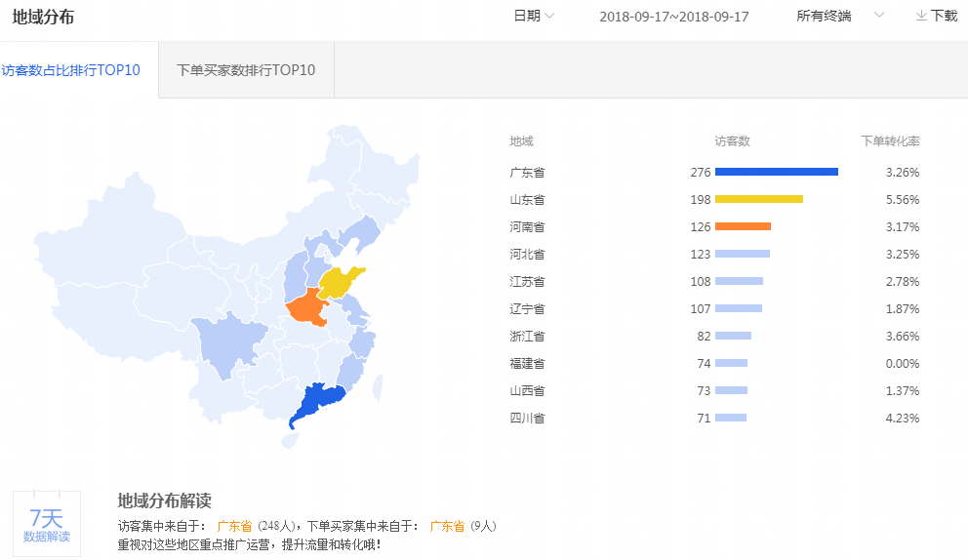Click the visitor count 198
Image resolution: width=968 pixels, height=560 pixels.
point(700,199)
